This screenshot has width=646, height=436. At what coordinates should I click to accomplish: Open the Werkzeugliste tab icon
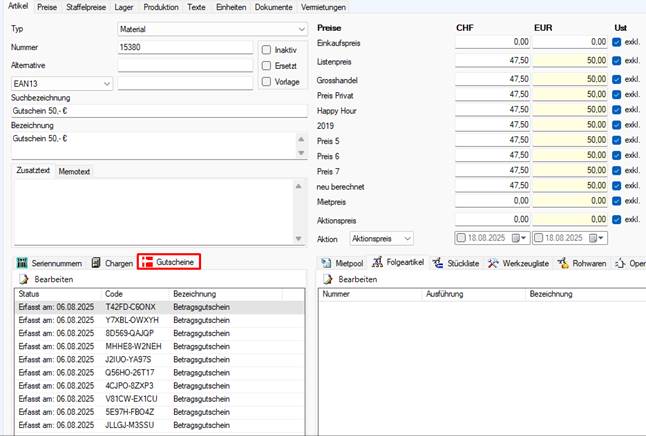[493, 263]
